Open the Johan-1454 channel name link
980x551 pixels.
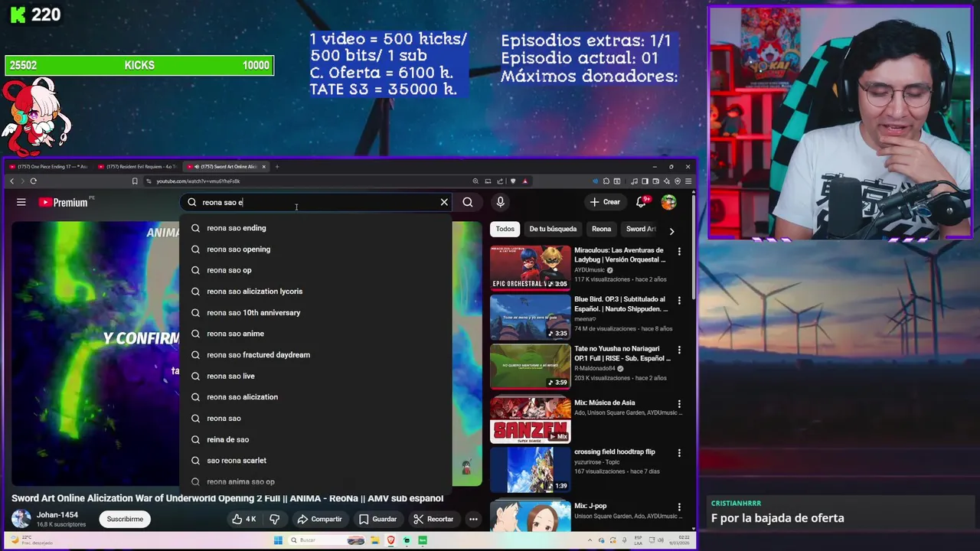(x=57, y=515)
